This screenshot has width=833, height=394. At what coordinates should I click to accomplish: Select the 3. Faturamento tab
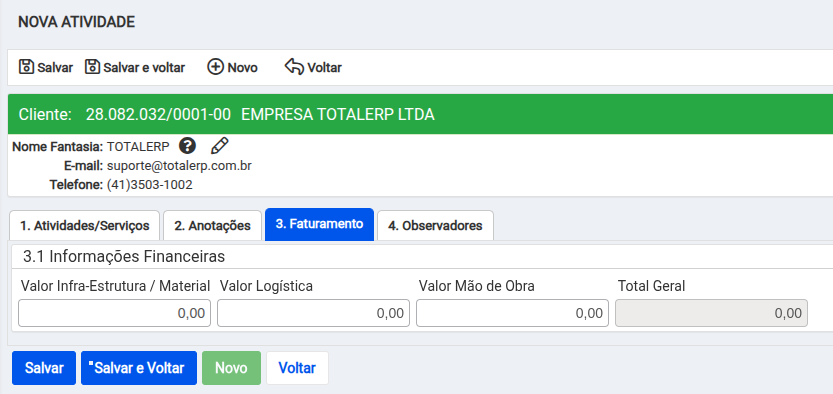pos(319,224)
